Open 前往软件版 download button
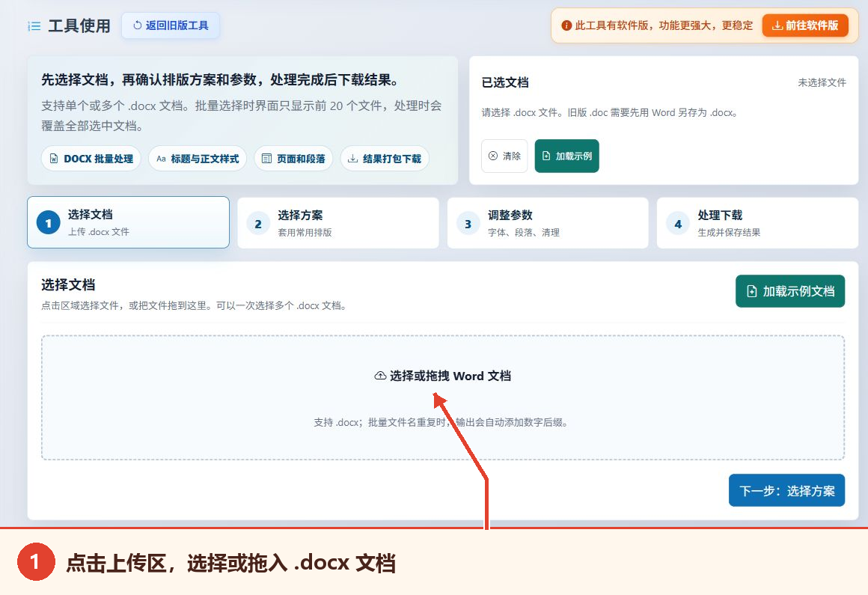The width and height of the screenshot is (868, 595). pos(805,25)
